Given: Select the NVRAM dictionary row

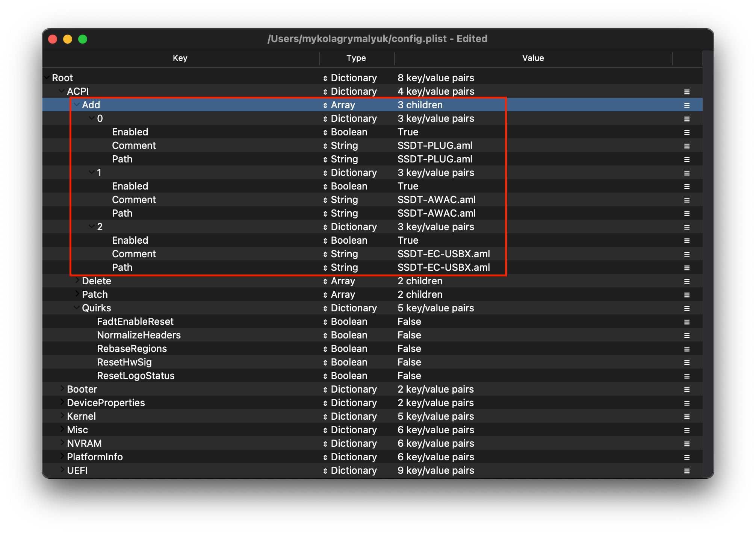Looking at the screenshot, I should click(x=84, y=443).
